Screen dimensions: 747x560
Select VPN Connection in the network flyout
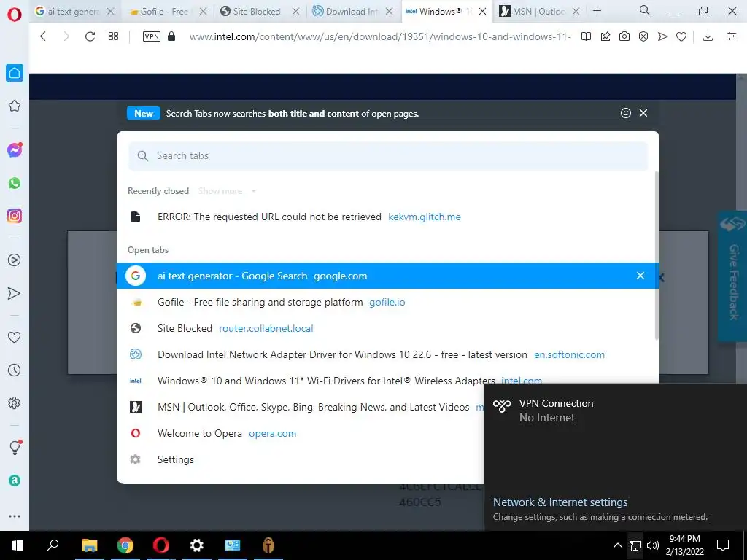point(616,411)
